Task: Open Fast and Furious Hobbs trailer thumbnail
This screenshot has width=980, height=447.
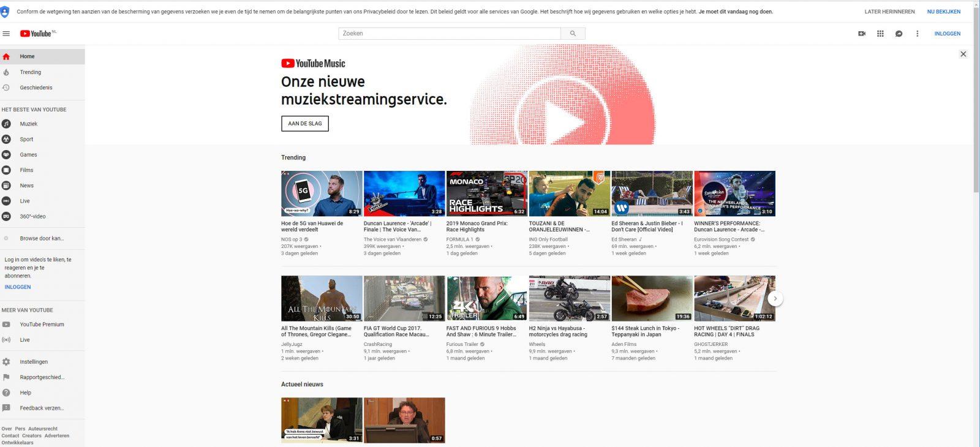Action: (487, 298)
